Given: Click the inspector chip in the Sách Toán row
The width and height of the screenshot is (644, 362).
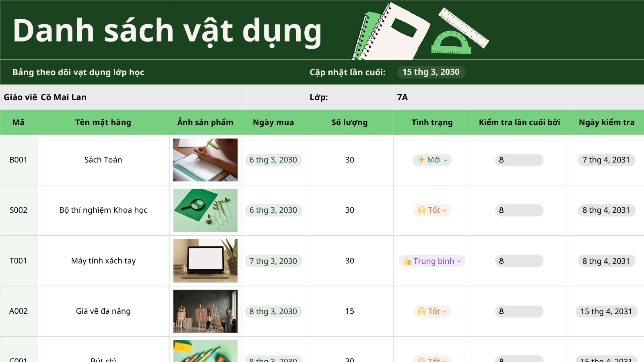Looking at the screenshot, I should [x=519, y=160].
